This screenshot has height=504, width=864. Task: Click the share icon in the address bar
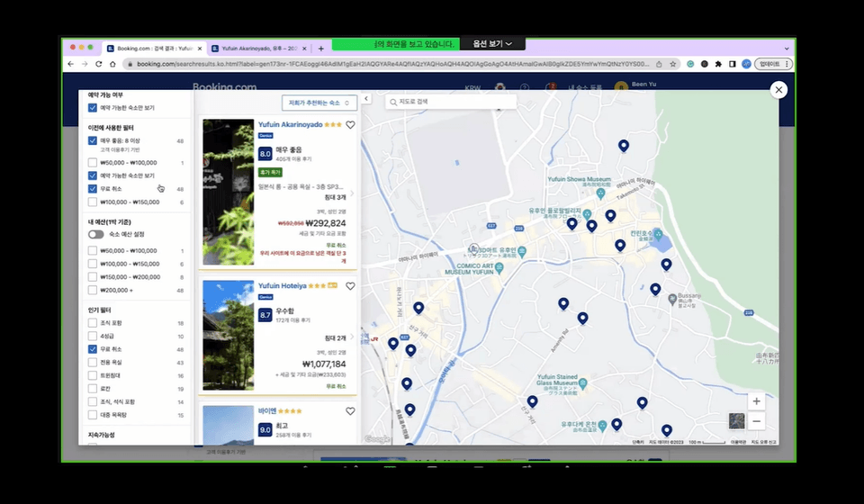[659, 64]
